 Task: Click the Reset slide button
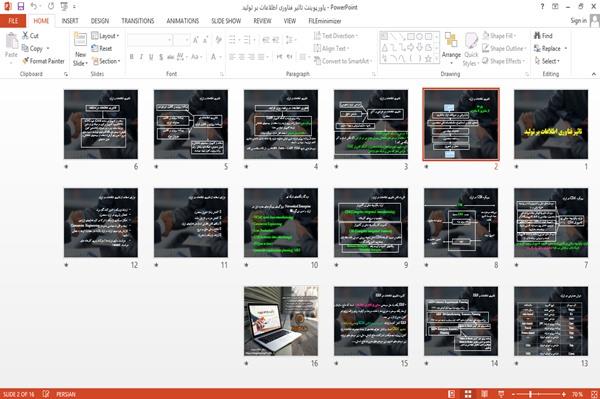tap(102, 48)
